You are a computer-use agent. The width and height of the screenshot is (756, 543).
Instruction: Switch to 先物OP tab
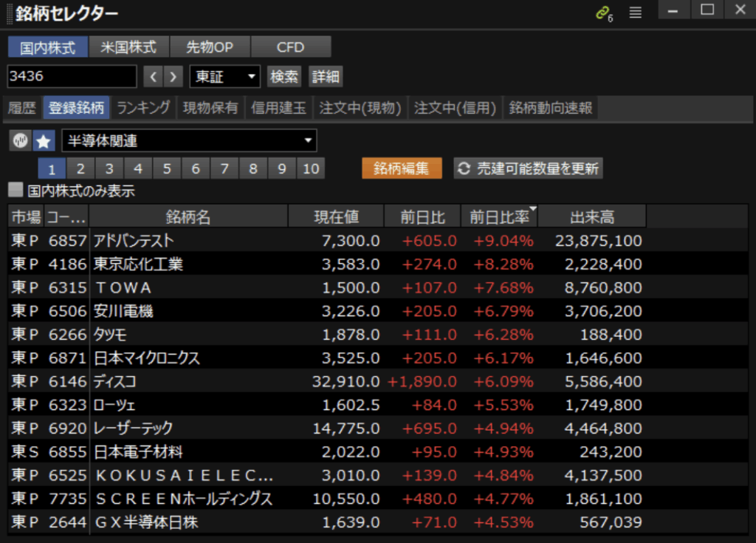[210, 47]
